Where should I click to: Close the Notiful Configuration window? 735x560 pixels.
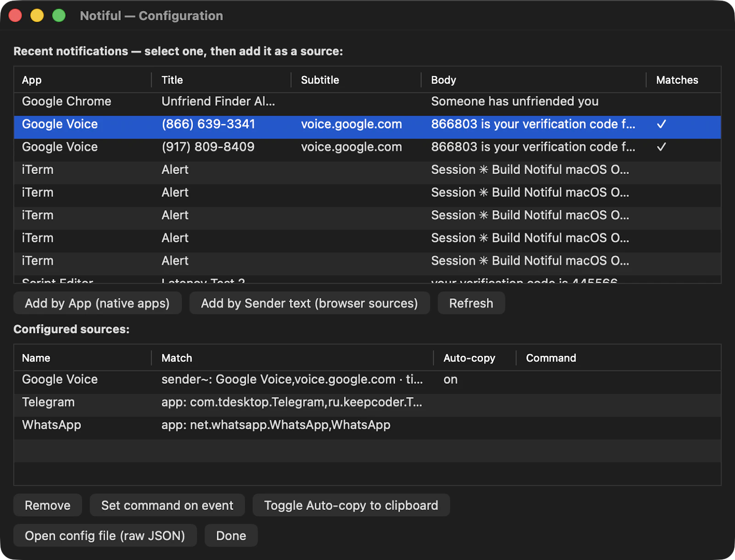[15, 16]
